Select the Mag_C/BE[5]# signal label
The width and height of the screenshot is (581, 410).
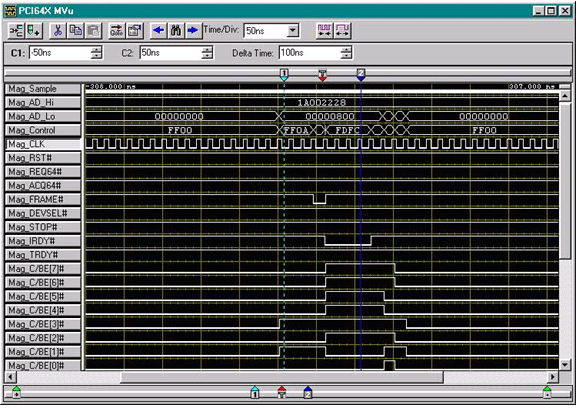click(43, 296)
